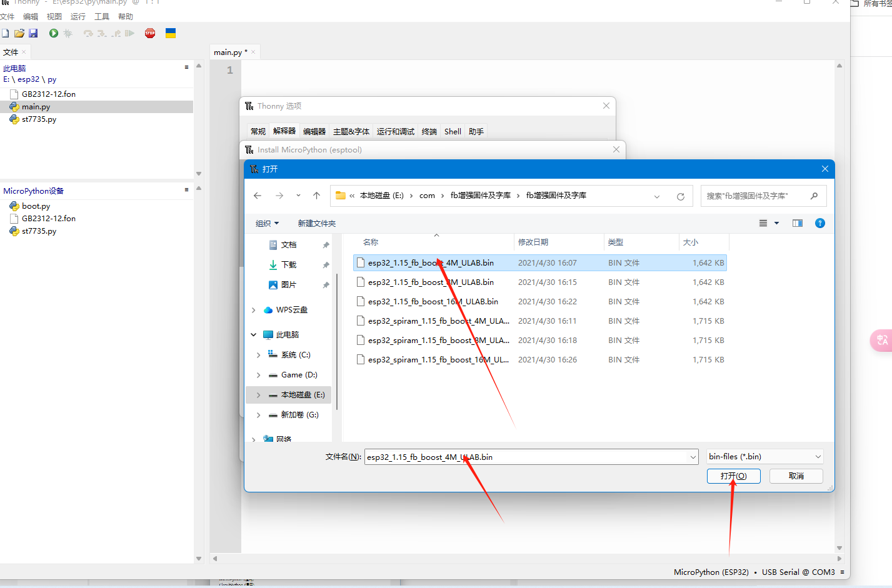This screenshot has height=588, width=892.
Task: Click the Open file folder icon in Thonny
Action: 19,33
